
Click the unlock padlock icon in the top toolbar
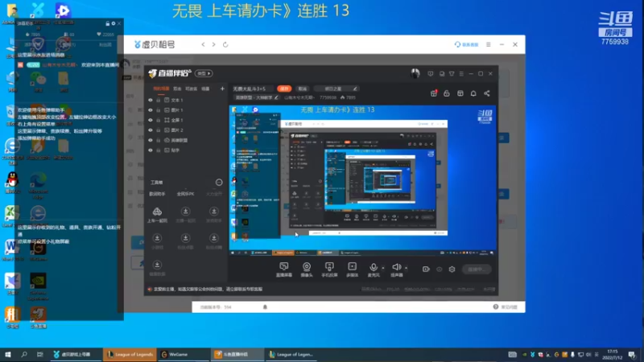pos(447,93)
